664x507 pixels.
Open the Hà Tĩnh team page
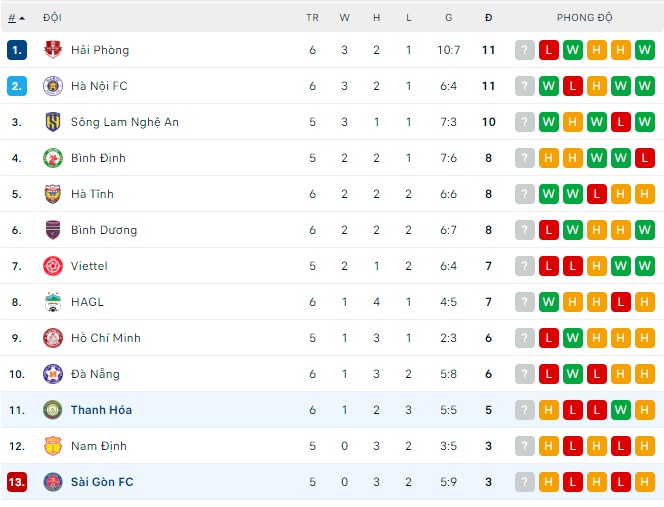(92, 194)
